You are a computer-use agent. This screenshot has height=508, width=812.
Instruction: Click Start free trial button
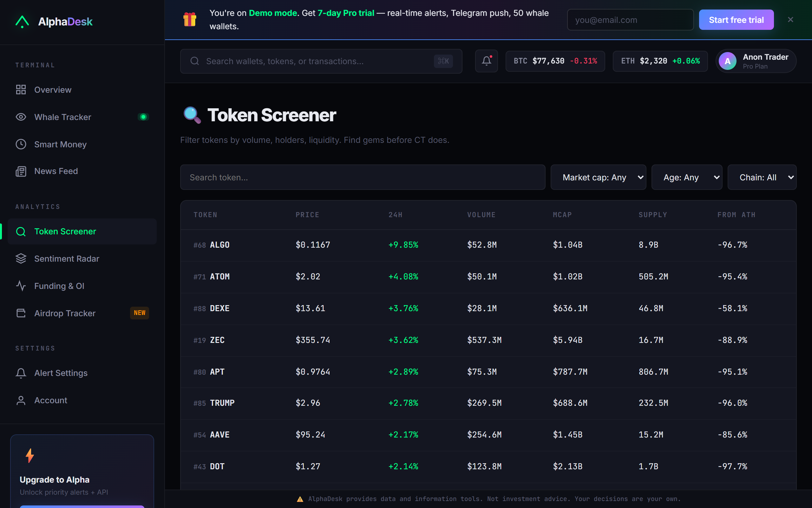(x=736, y=20)
